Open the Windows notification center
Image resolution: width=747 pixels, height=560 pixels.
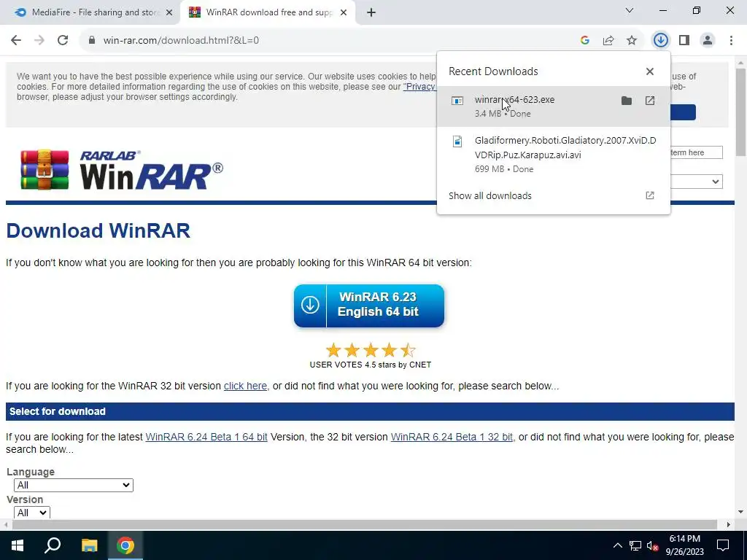723,545
